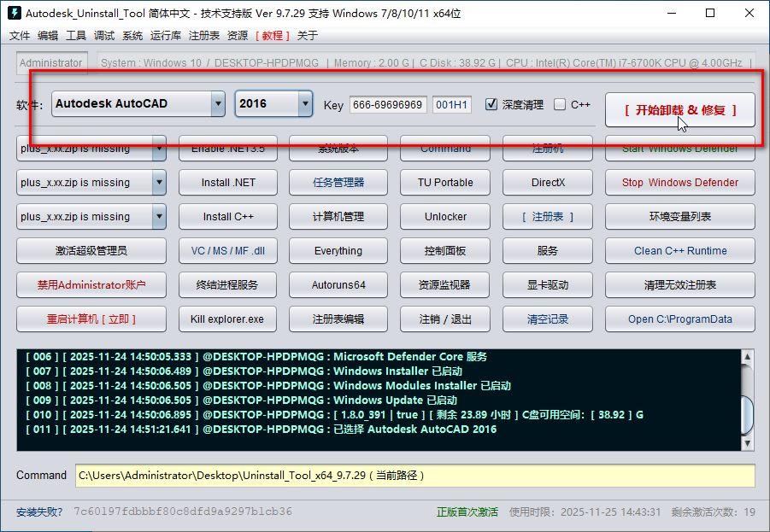Open 计算机管理
The image size is (770, 532).
point(338,216)
